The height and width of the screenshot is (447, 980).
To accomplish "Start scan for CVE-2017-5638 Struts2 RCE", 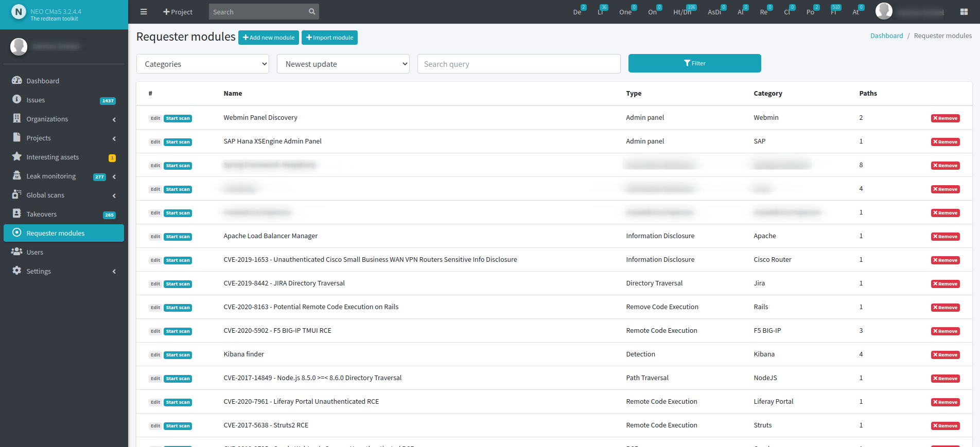I will [x=178, y=426].
